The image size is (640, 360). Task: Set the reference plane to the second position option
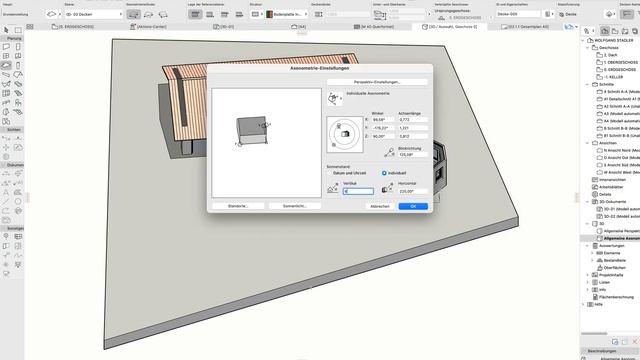210,14
